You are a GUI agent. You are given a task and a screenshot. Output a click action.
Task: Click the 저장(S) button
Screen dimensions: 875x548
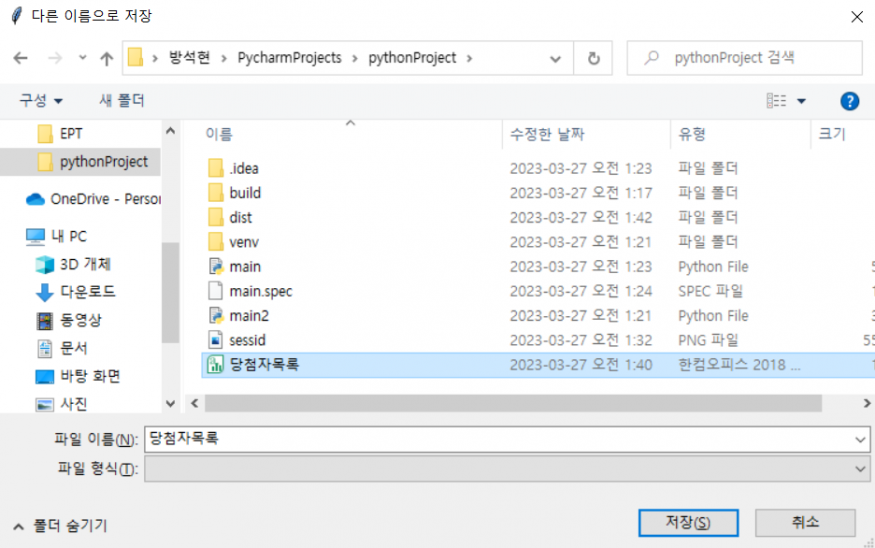(688, 522)
